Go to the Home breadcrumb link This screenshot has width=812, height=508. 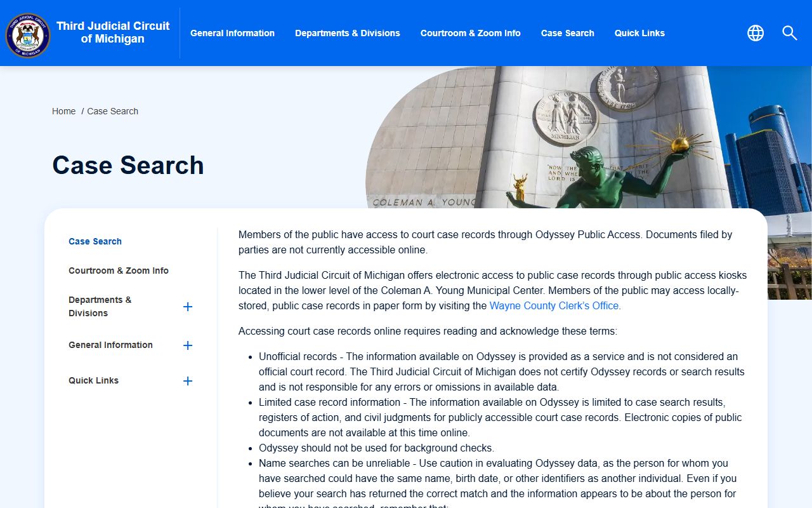click(63, 111)
